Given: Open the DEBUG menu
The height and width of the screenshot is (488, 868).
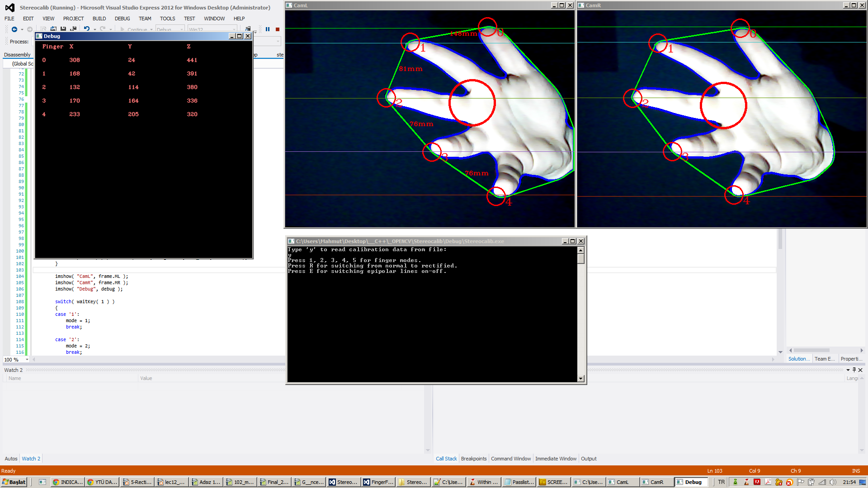Looking at the screenshot, I should 122,19.
